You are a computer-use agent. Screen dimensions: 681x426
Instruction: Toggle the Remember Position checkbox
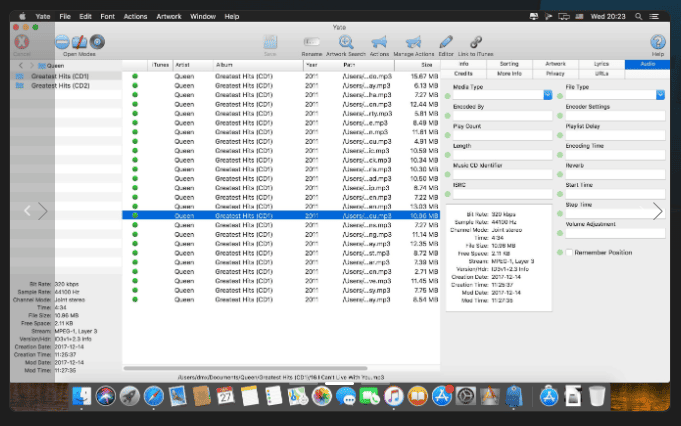tap(569, 252)
